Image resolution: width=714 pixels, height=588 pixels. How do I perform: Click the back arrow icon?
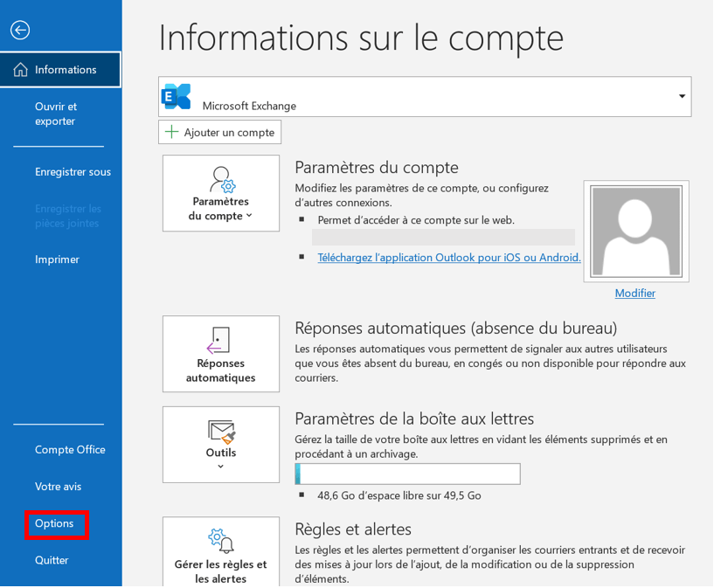pyautogui.click(x=20, y=31)
